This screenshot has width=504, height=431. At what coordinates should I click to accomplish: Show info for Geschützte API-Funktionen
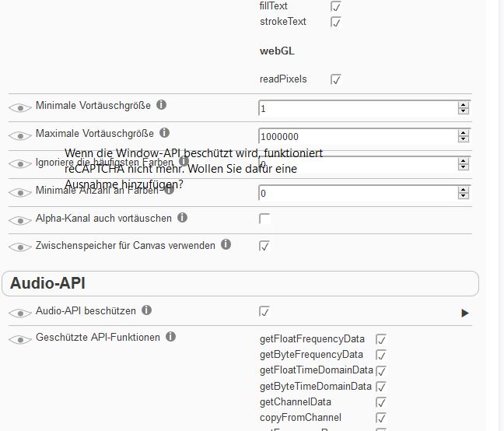coord(170,337)
